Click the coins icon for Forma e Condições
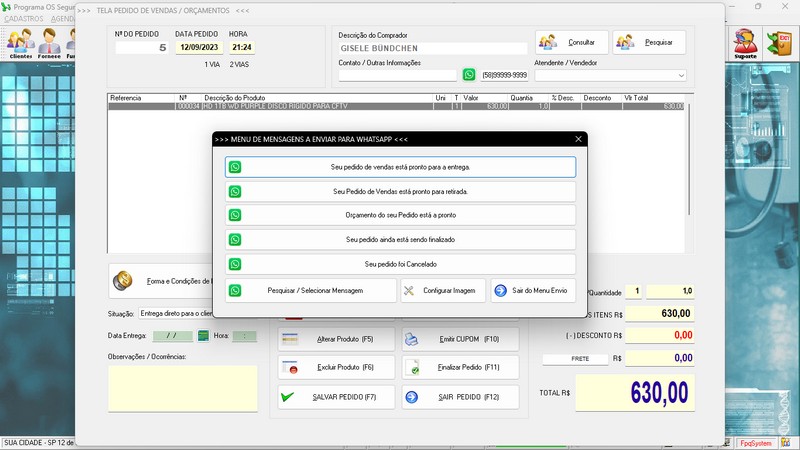The image size is (800, 450). click(123, 280)
